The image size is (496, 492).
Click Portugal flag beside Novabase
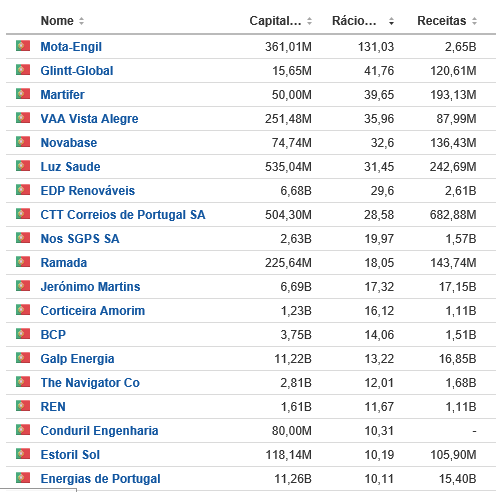[x=23, y=142]
